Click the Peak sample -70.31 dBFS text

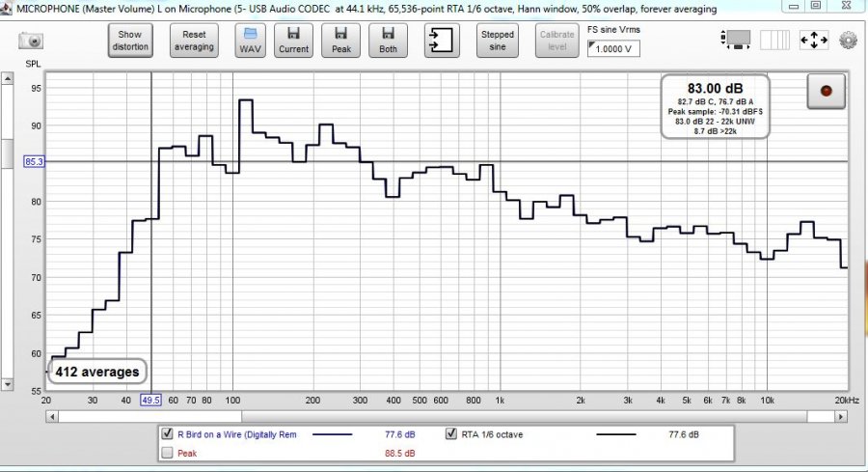pyautogui.click(x=716, y=111)
